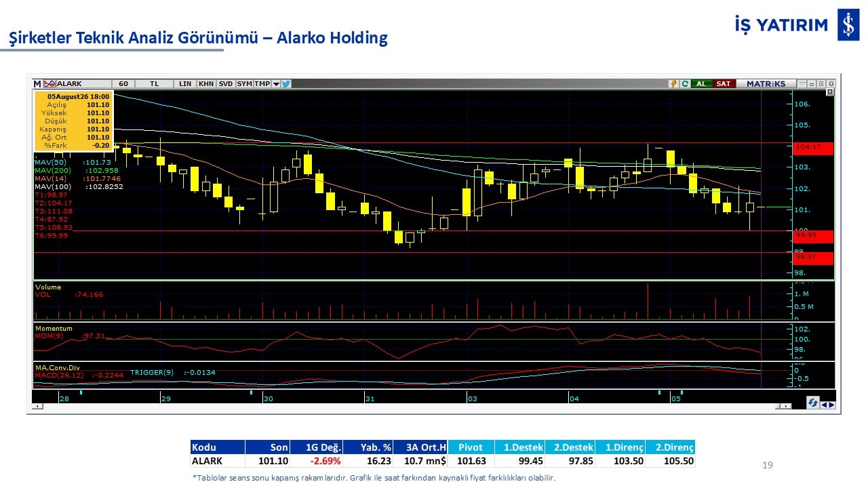Click the 05August26 18:00 date in info box
Viewport: 868px width, 488px height.
click(x=78, y=97)
